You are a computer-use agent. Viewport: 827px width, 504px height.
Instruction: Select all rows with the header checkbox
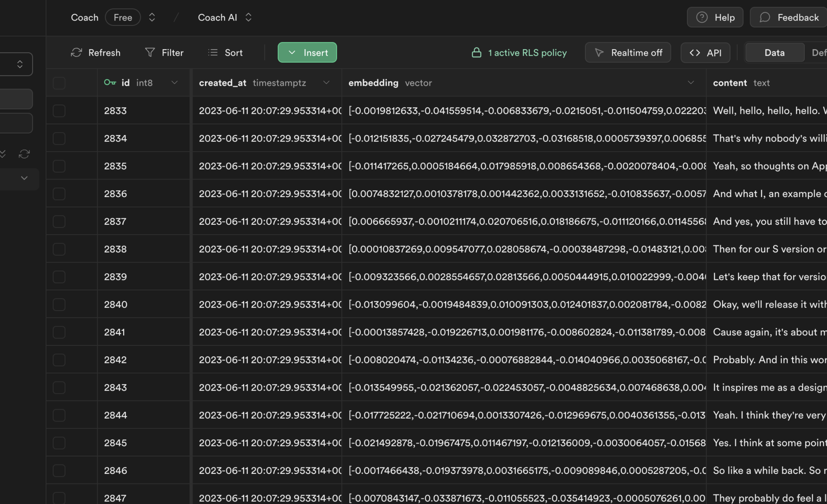click(59, 83)
